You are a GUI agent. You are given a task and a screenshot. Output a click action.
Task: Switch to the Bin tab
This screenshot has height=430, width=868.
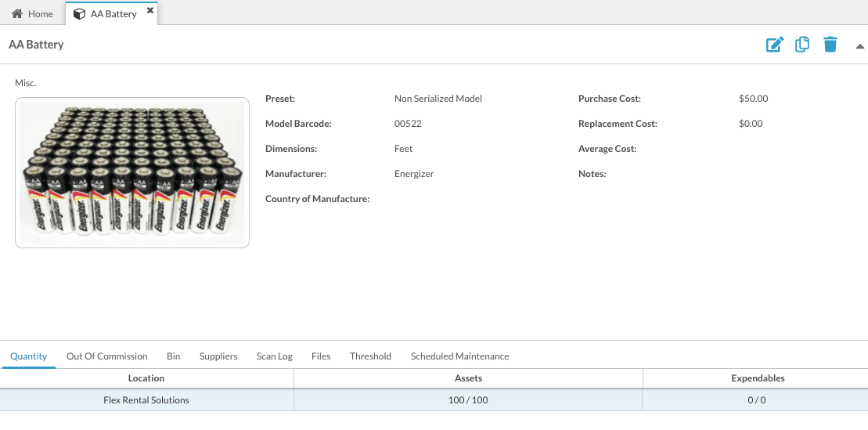point(173,356)
